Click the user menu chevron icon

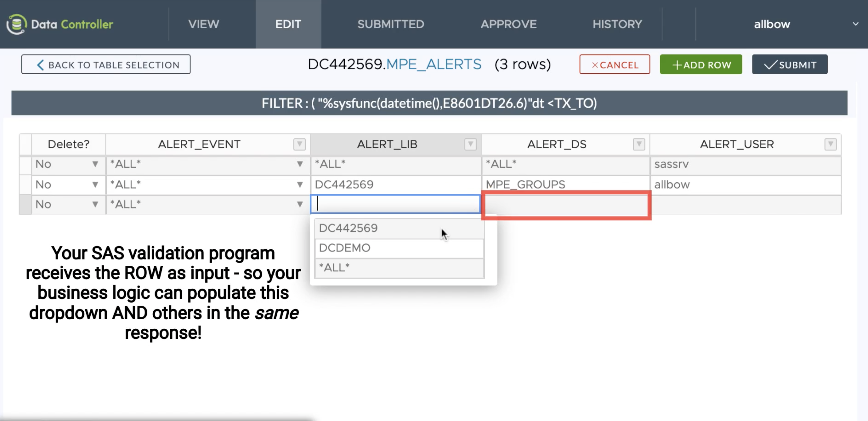coord(855,24)
